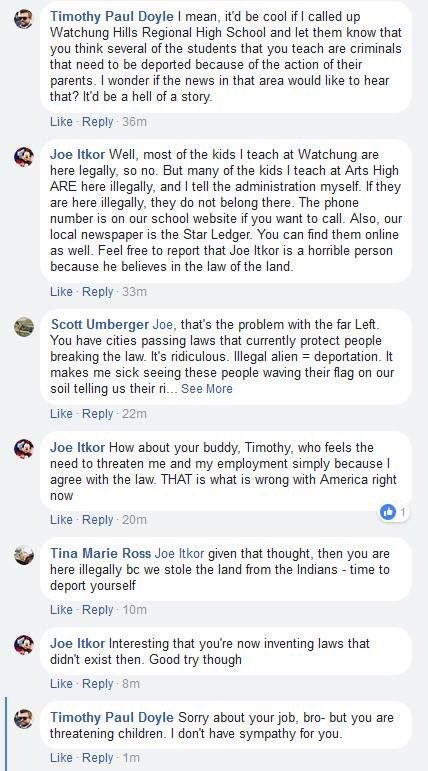Screen dimensions: 428x771
Task: Open Joe Itkor's avatar beside 'Interesting that' comment
Action: click(23, 645)
